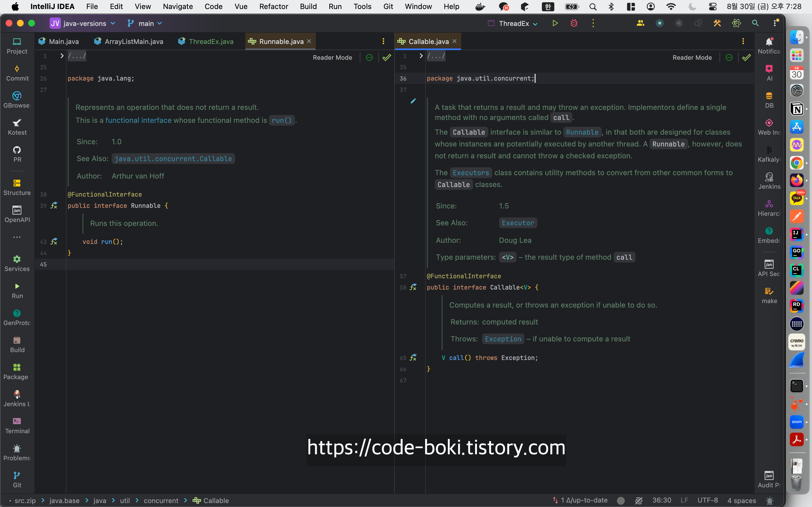
Task: Open the Database tool window
Action: [x=769, y=100]
